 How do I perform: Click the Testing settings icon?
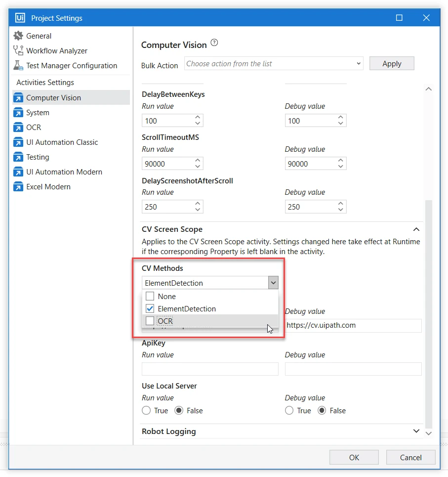point(18,157)
